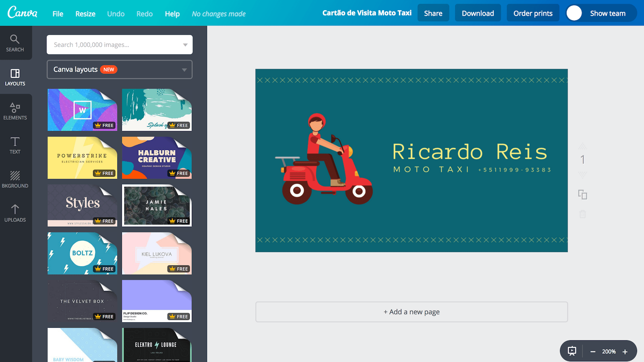The image size is (644, 362).
Task: Start presentation mode icon
Action: pos(572,351)
